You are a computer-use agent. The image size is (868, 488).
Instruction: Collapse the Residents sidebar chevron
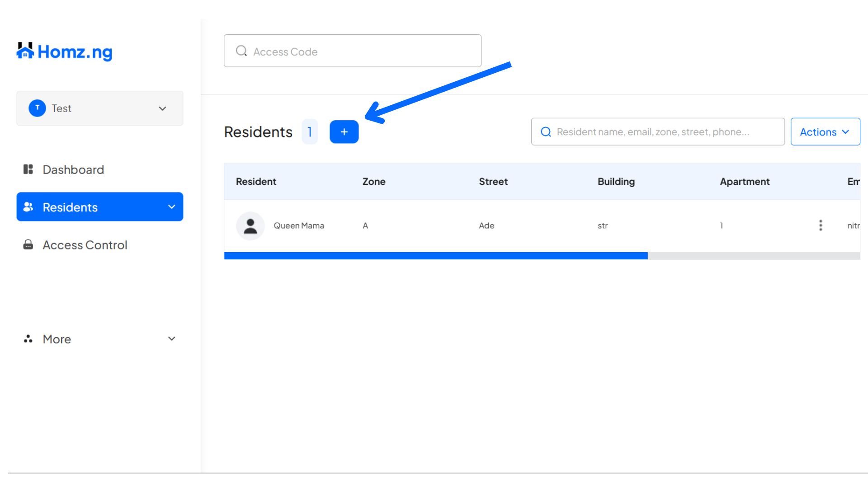(172, 207)
